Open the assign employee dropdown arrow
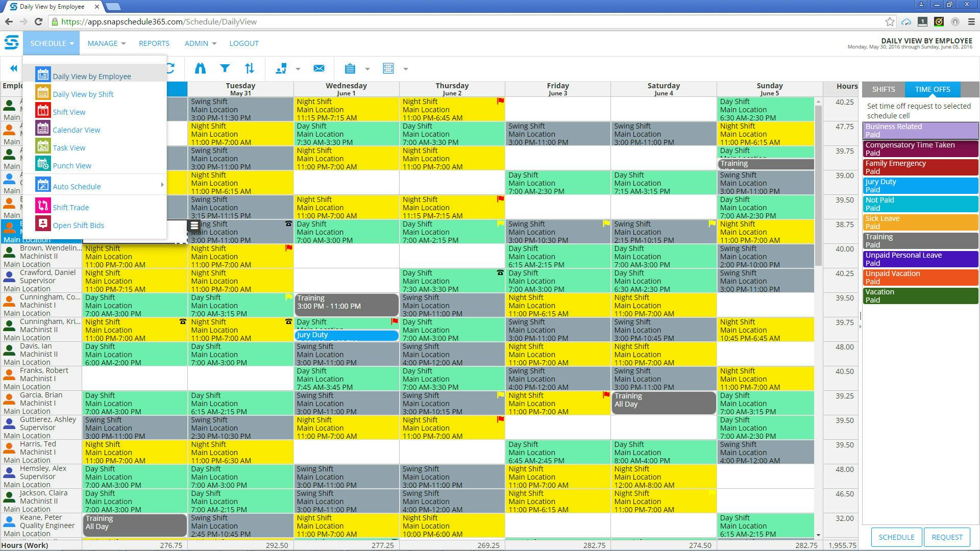This screenshot has height=551, width=980. pos(298,68)
